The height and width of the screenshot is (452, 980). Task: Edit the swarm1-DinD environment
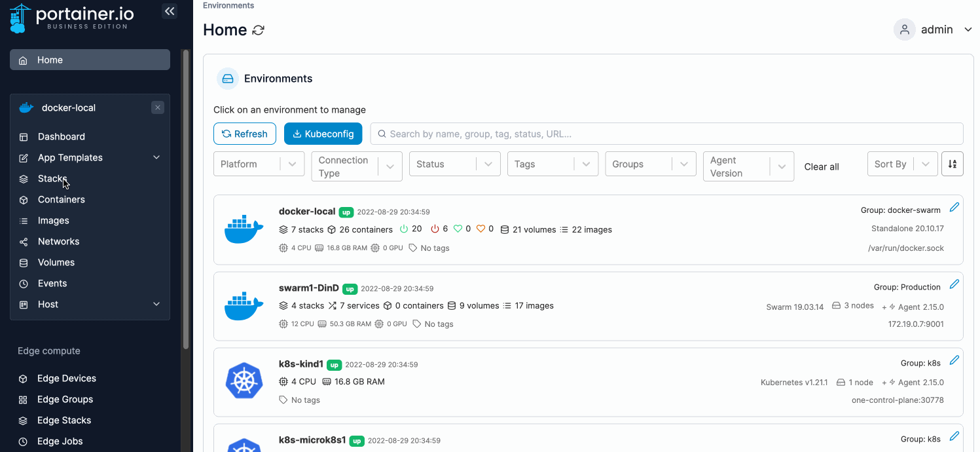click(x=954, y=284)
